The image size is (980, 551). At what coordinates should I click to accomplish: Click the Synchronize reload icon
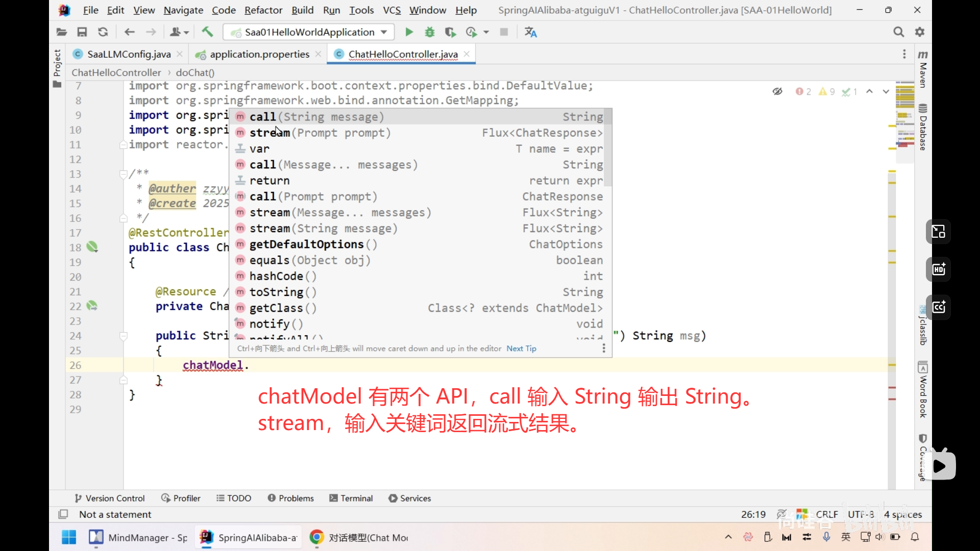coord(103,32)
